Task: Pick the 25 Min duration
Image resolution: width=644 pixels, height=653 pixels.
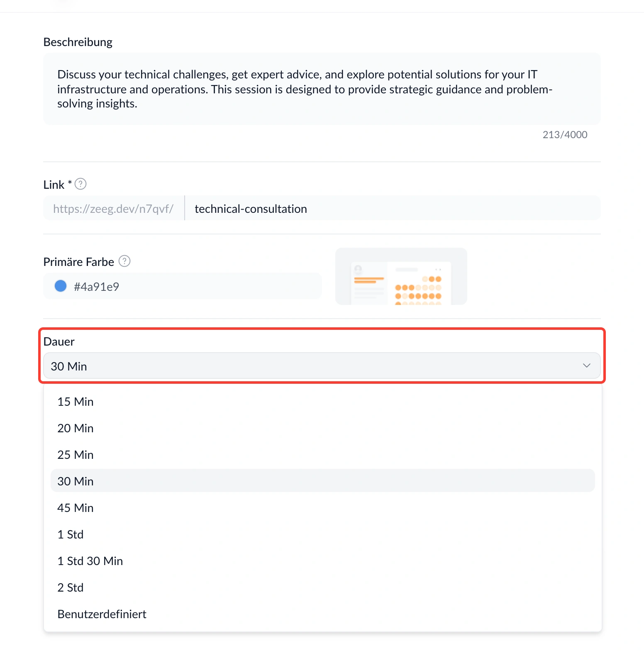Action: [322, 455]
